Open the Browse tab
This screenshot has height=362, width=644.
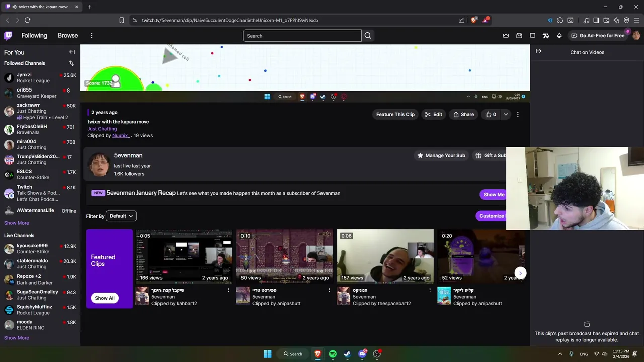(x=68, y=36)
